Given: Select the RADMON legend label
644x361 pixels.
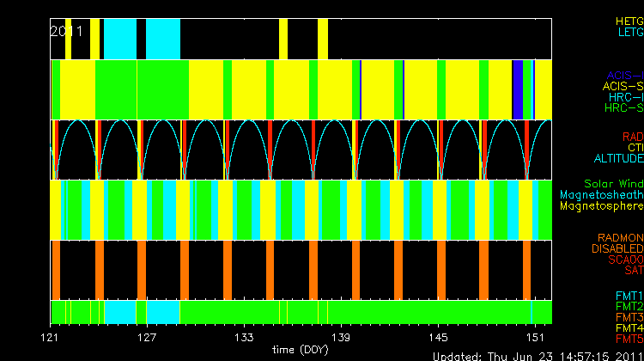Looking at the screenshot, I should (x=621, y=238).
